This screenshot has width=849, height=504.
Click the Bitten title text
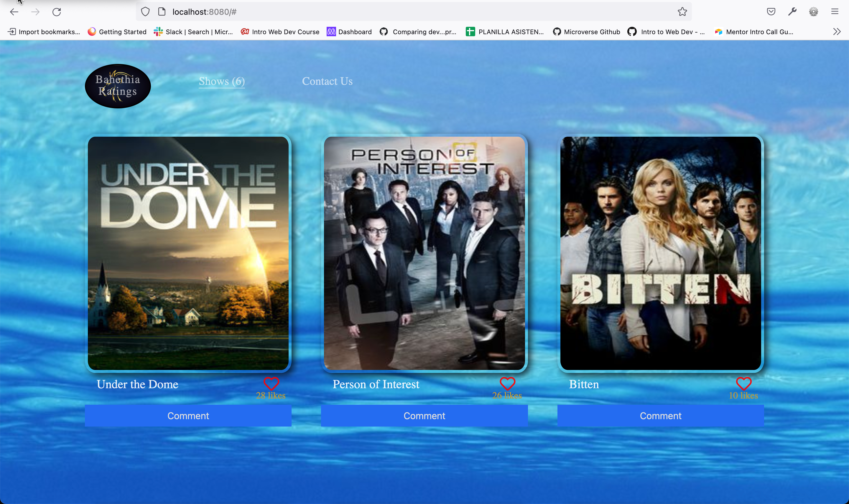point(584,384)
